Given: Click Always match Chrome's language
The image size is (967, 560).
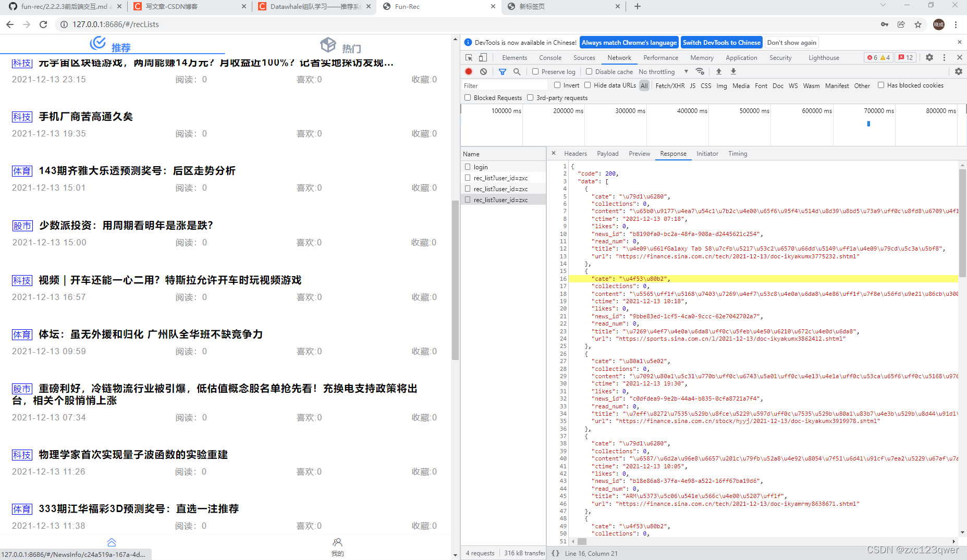Looking at the screenshot, I should click(629, 42).
